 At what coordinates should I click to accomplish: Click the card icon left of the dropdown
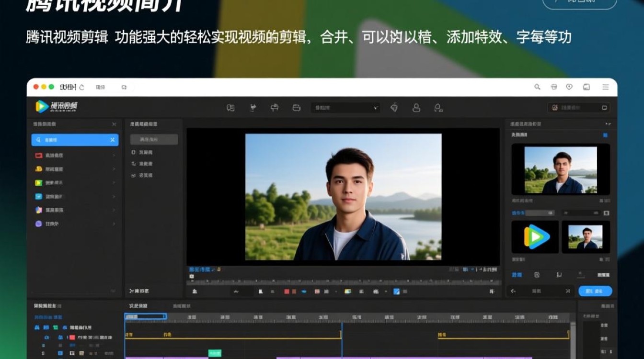click(x=297, y=108)
